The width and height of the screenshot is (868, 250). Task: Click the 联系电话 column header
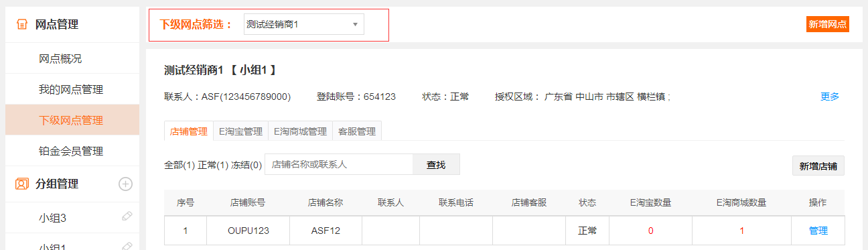[x=456, y=202]
